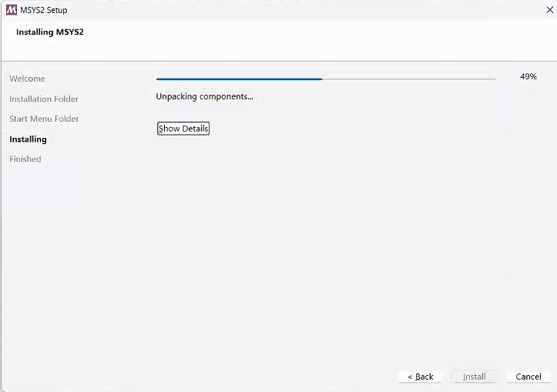Select the Installing step in sidebar
This screenshot has height=392, width=557.
pos(28,139)
